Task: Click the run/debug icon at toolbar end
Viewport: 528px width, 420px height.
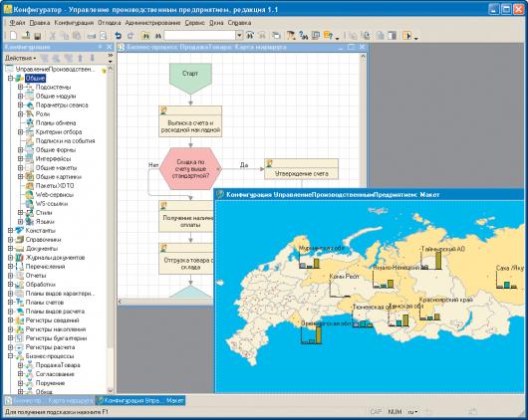Action: [407, 36]
